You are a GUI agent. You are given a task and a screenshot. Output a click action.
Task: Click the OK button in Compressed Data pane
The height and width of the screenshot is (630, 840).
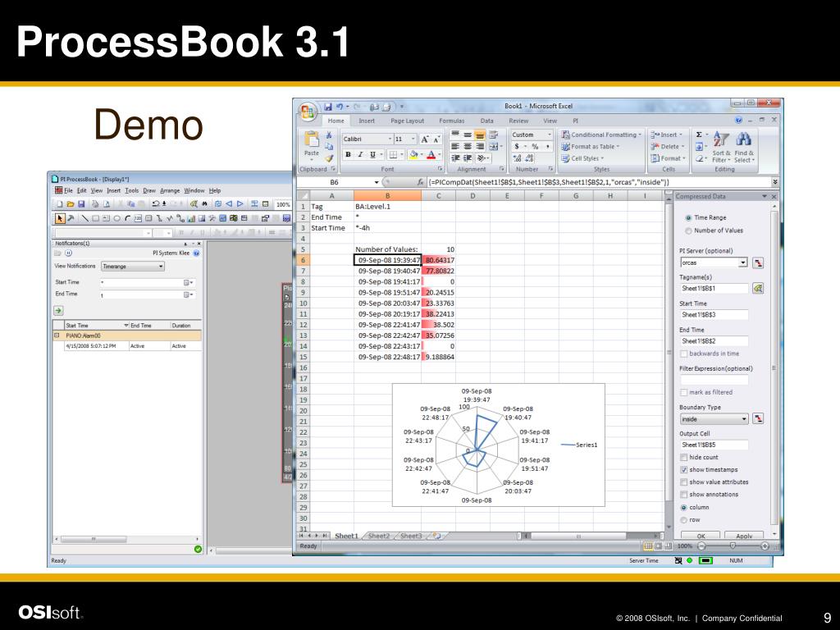701,536
